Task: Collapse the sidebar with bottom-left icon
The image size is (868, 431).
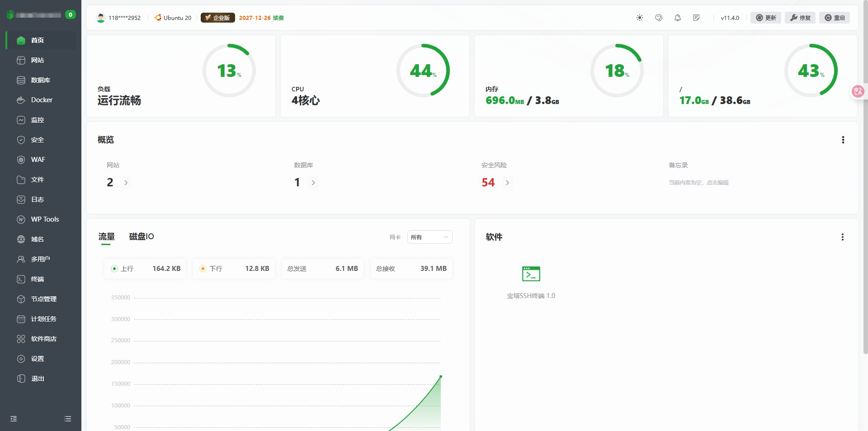Action: (13, 419)
